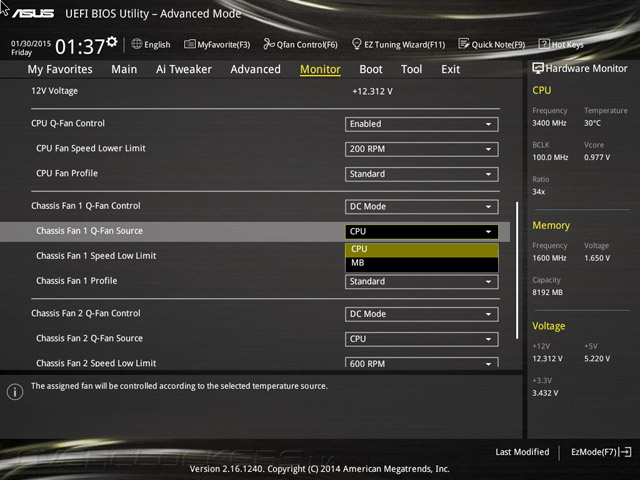Open Chassis Fan 2 Q-Fan Control dropdown
The height and width of the screenshot is (480, 640).
pos(422,314)
